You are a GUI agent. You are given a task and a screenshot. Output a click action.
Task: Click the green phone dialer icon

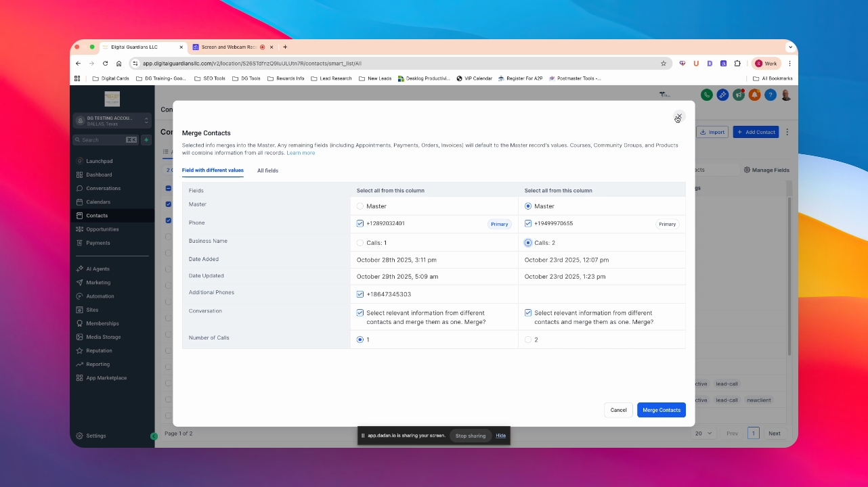[706, 95]
